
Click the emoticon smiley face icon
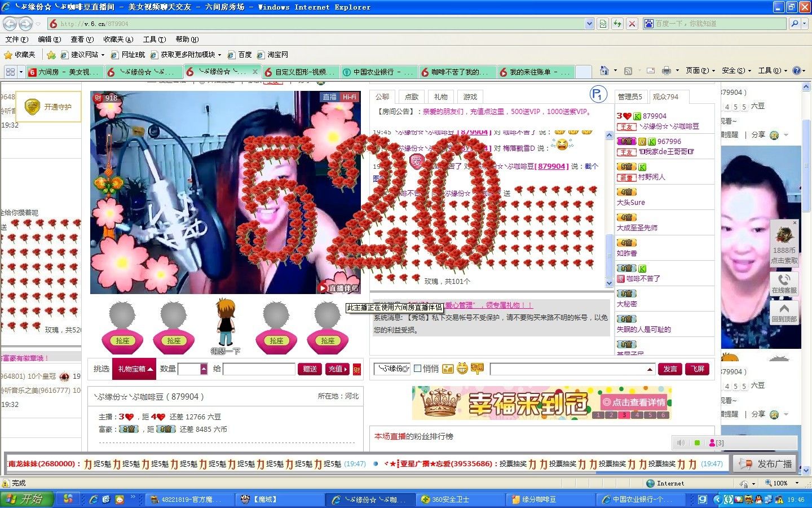point(462,369)
